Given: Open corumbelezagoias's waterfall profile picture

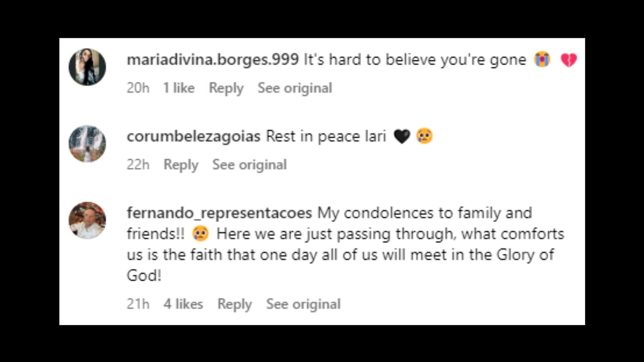Looking at the screenshot, I should point(87,144).
